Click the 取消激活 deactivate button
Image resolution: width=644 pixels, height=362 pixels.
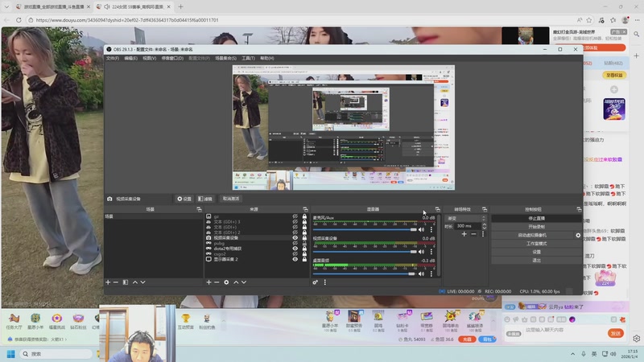pyautogui.click(x=231, y=199)
